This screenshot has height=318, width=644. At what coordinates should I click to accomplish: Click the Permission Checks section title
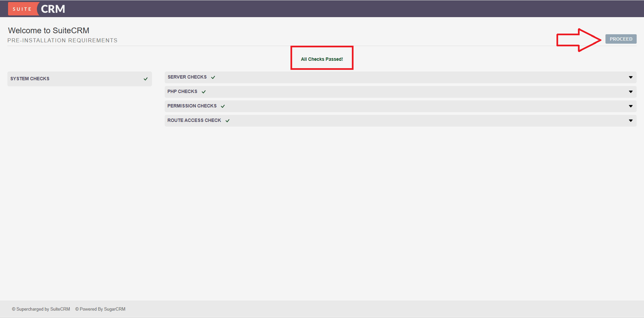click(x=192, y=106)
